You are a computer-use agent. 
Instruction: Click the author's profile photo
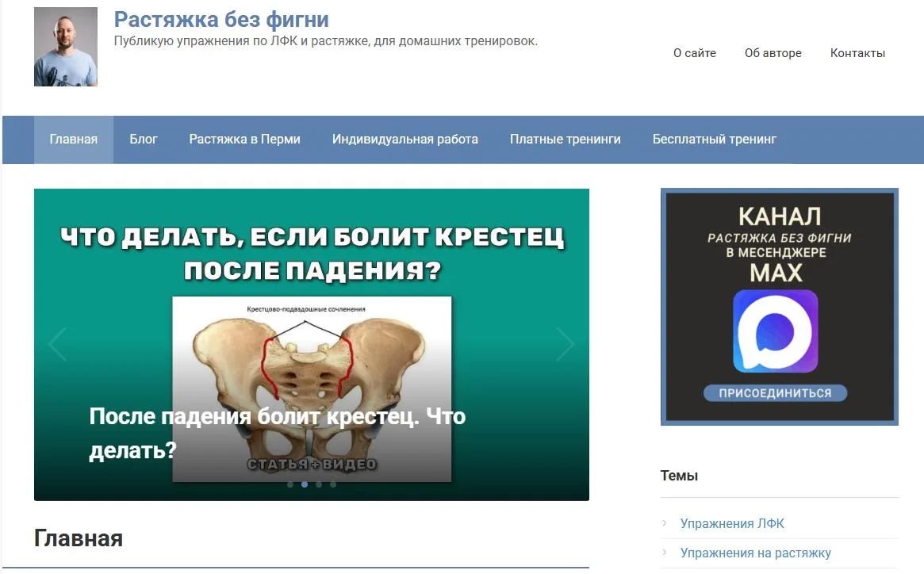65,47
